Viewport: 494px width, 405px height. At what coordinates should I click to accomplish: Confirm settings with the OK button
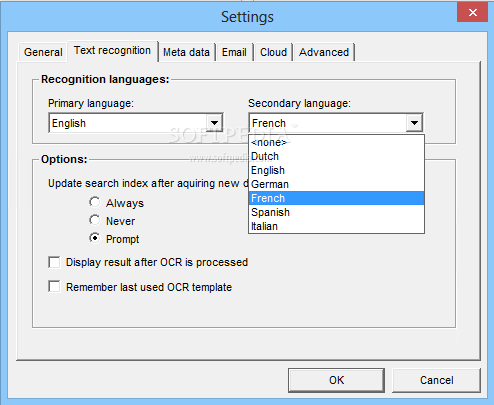[336, 380]
